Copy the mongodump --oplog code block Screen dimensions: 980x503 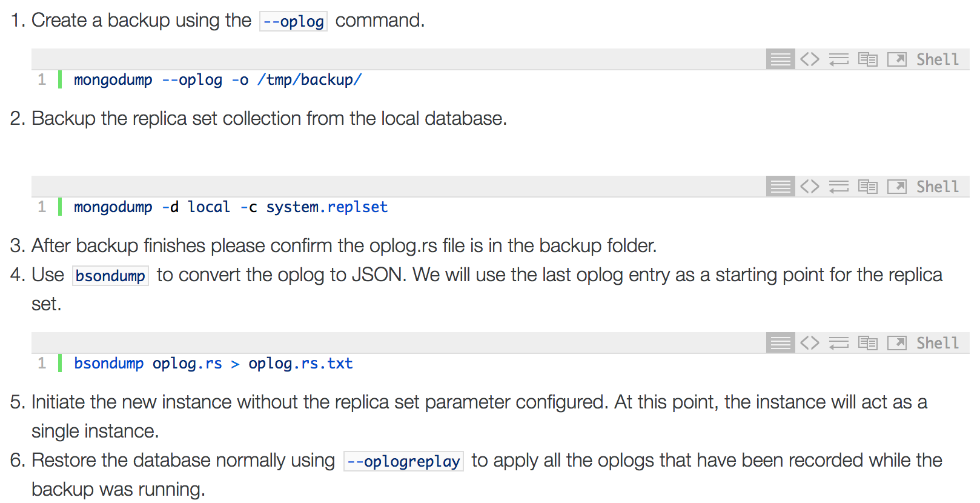[868, 59]
